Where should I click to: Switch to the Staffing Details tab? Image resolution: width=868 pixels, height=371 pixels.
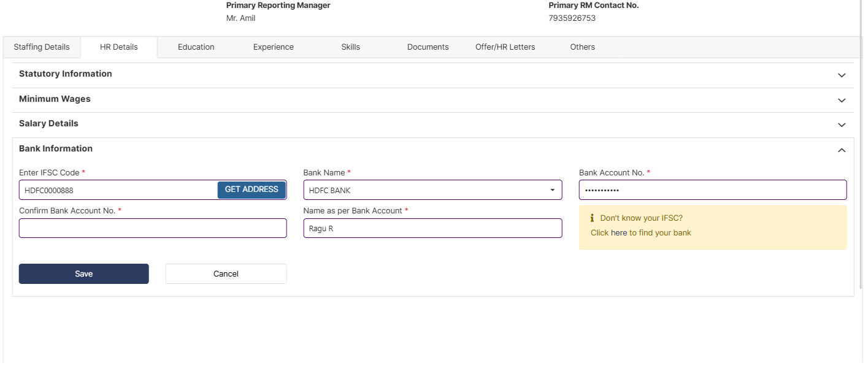click(42, 47)
